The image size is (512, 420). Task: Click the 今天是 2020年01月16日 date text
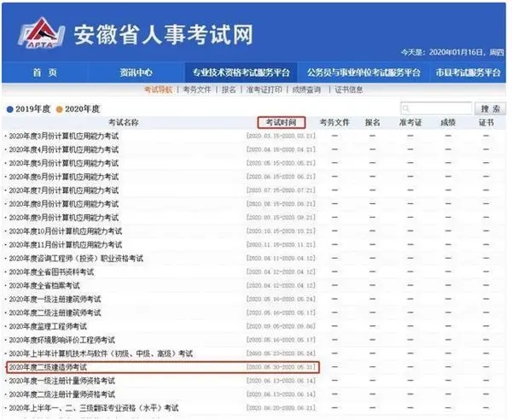click(x=452, y=52)
